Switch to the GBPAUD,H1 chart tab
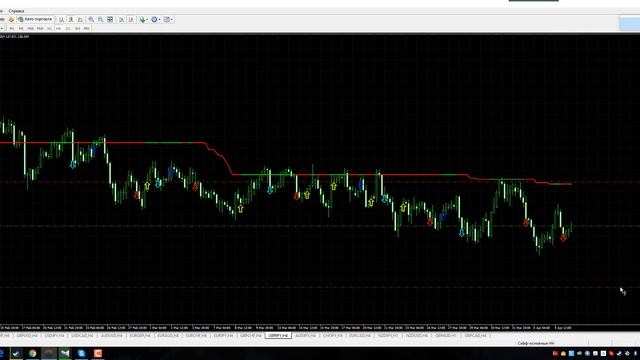Image resolution: width=640 pixels, height=360 pixels. 446,336
